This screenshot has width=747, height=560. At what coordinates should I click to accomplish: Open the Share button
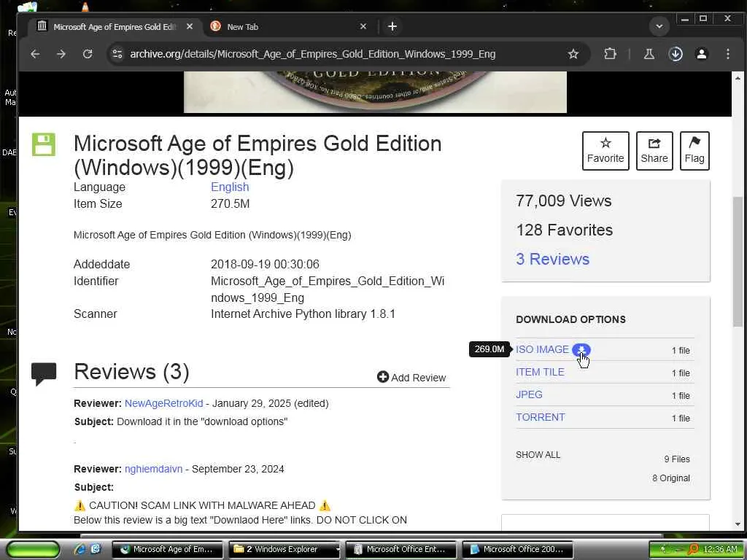pyautogui.click(x=654, y=150)
